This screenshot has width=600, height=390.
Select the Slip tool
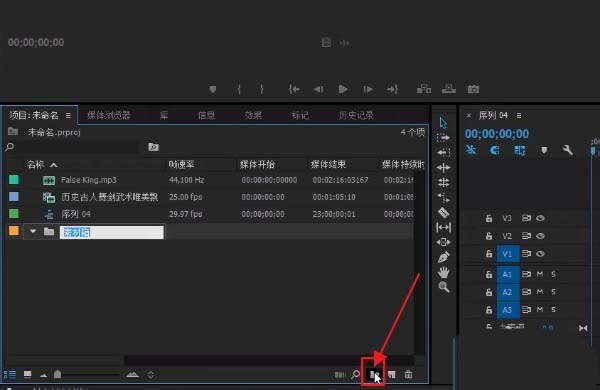click(443, 227)
